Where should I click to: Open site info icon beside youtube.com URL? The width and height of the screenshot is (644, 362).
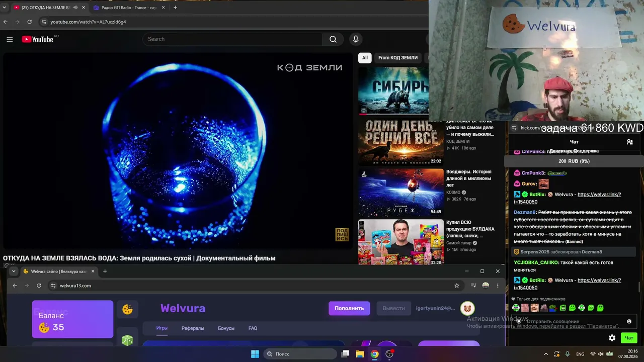pyautogui.click(x=44, y=22)
